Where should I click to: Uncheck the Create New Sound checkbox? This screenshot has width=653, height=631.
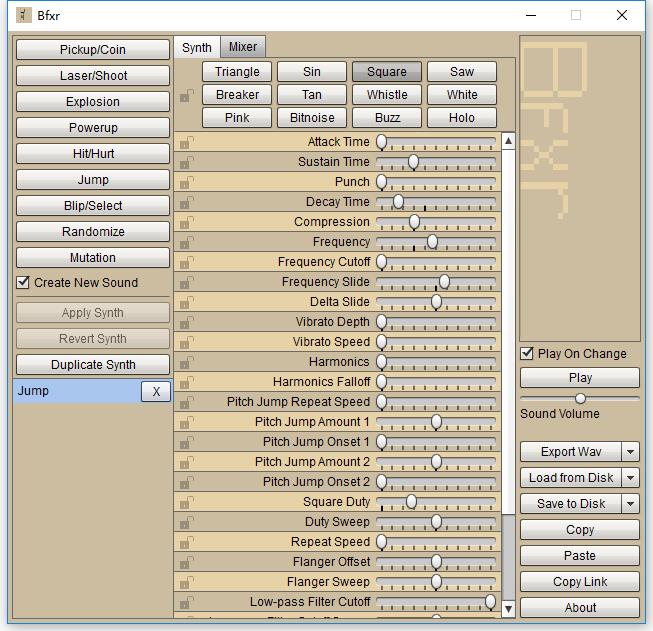23,282
